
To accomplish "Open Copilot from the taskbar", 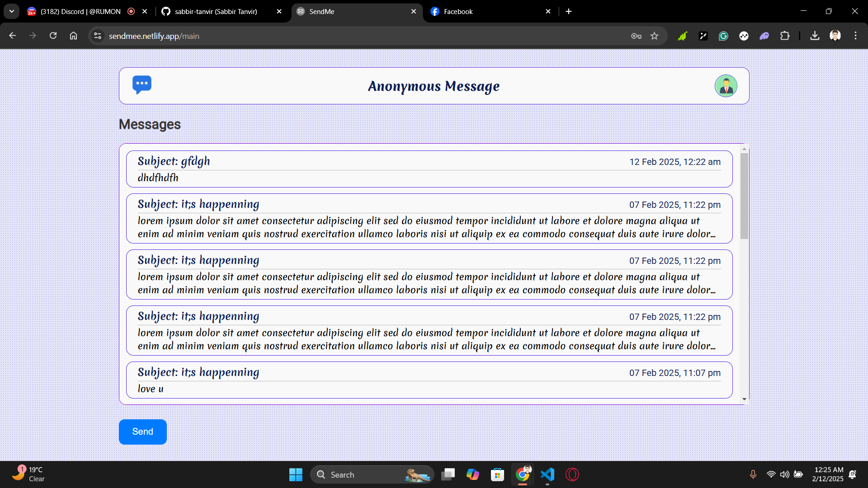I will (473, 474).
